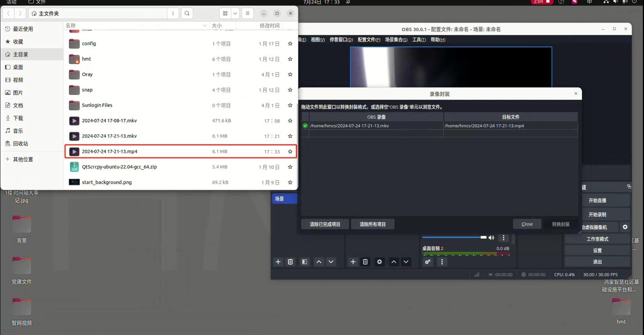
Task: Open the OBS 场景集合 menu
Action: (x=396, y=40)
